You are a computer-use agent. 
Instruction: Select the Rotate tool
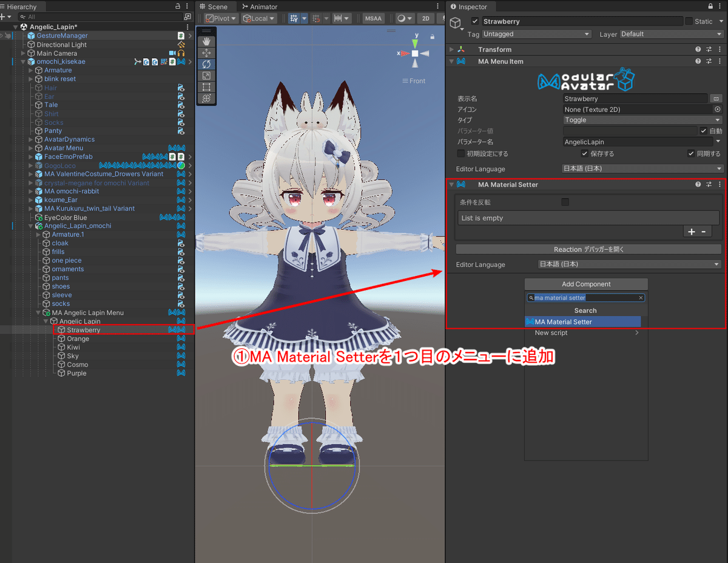[206, 64]
